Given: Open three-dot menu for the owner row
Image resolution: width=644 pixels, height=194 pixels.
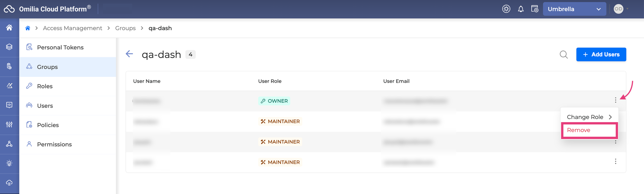Looking at the screenshot, I should click(615, 100).
